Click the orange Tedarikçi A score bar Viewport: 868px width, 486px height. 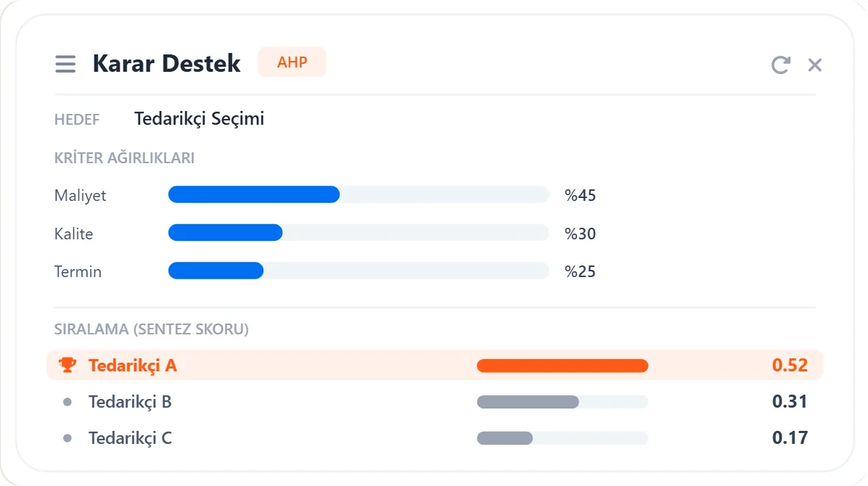pyautogui.click(x=562, y=366)
